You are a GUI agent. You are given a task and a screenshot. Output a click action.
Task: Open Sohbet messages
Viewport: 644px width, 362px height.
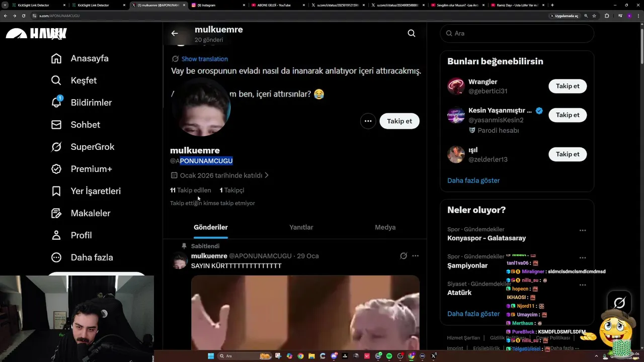[75, 125]
